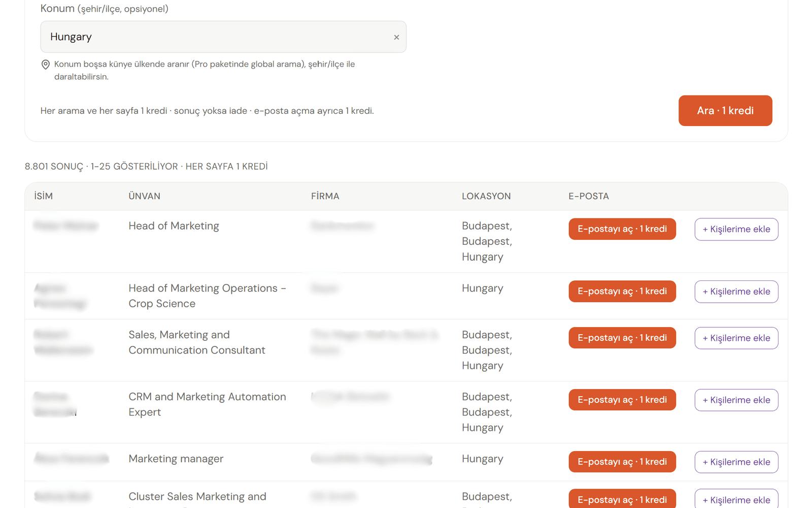Image resolution: width=812 pixels, height=508 pixels.
Task: Click the FİRMA column header
Action: point(325,196)
